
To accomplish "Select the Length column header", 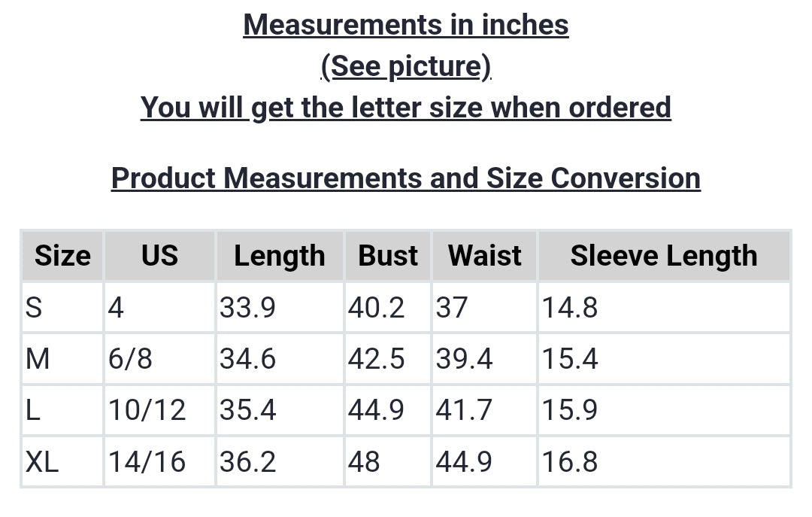I will pyautogui.click(x=280, y=256).
